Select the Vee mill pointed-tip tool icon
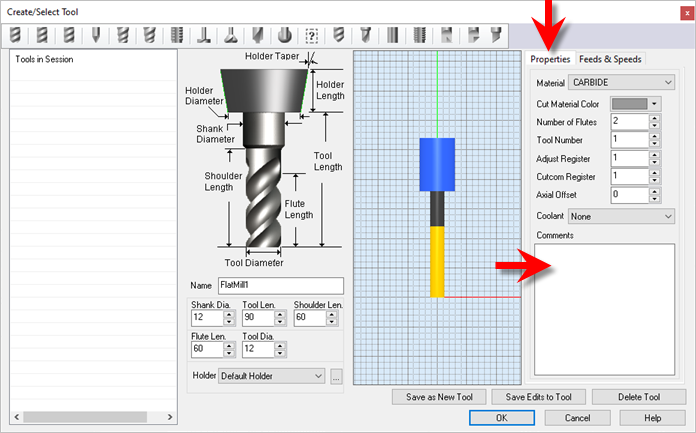Viewport: 696px width, 433px height. tap(96, 35)
